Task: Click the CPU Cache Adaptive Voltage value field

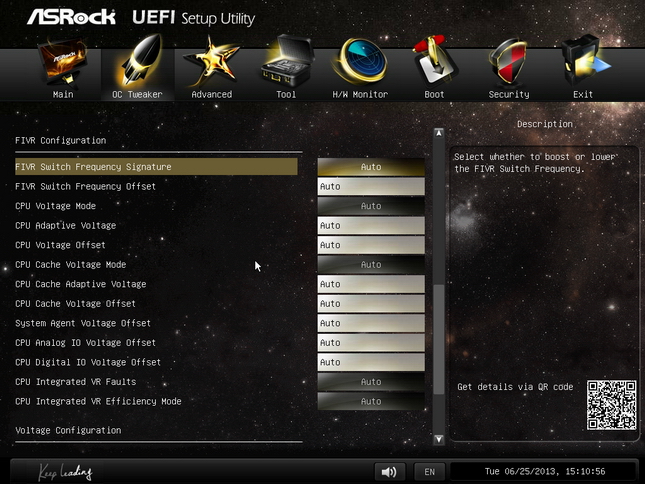Action: click(371, 284)
